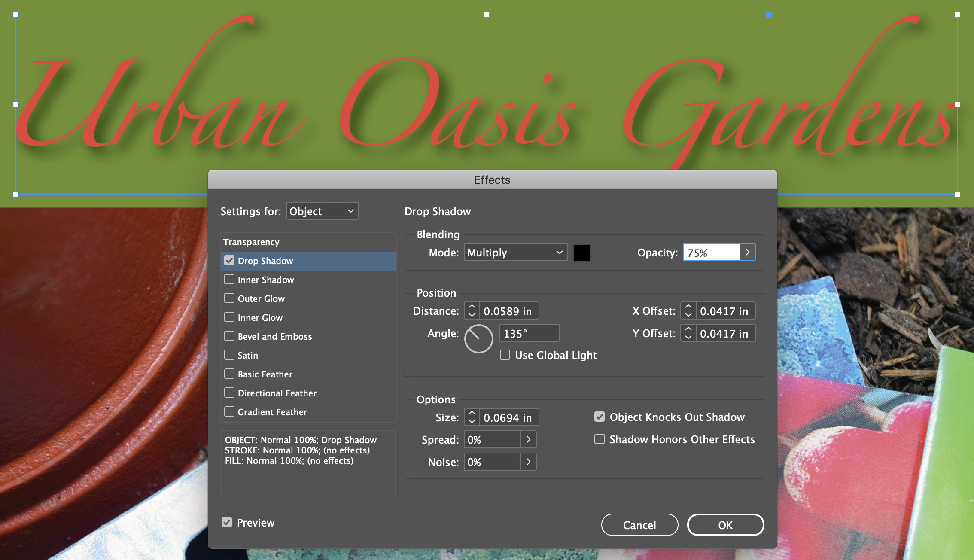Image resolution: width=974 pixels, height=560 pixels.
Task: Uncheck the Drop Shadow checkbox
Action: pos(229,261)
